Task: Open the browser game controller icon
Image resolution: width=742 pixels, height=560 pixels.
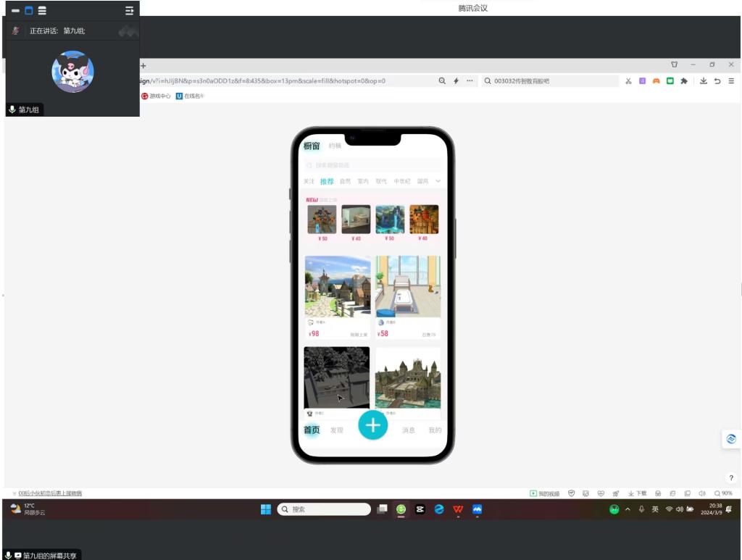Action: pos(656,81)
